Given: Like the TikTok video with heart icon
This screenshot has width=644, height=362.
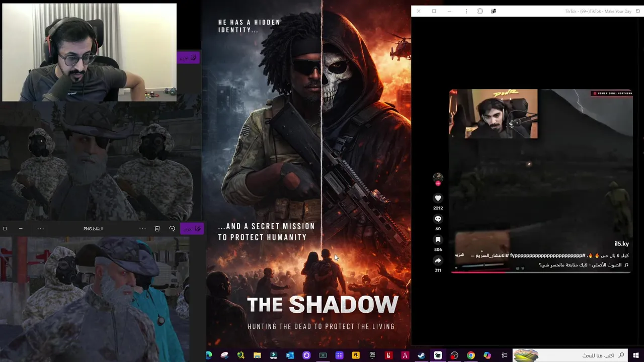Looking at the screenshot, I should pos(438,198).
